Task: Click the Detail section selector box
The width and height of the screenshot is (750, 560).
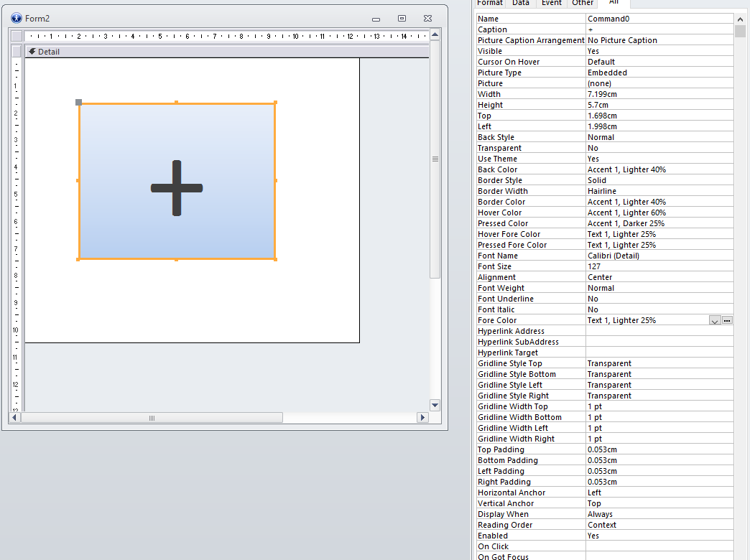Action: coord(17,51)
